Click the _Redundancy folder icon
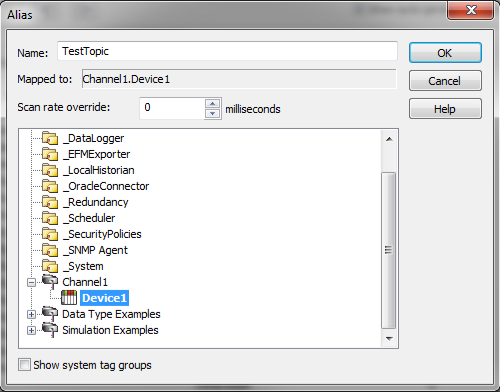Image resolution: width=500 pixels, height=392 pixels. point(50,202)
